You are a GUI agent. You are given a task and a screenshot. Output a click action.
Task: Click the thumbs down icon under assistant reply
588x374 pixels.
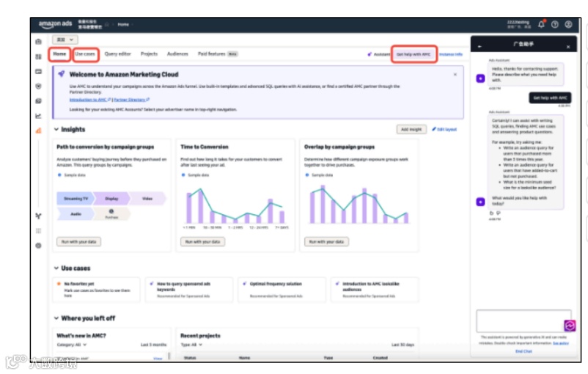[499, 213]
